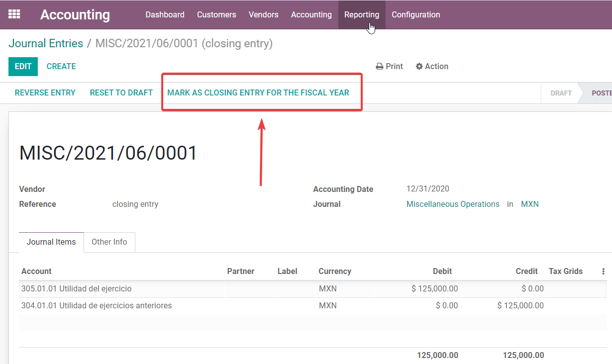Viewport: 612px width, 364px height.
Task: Click the CREATE button
Action: click(61, 67)
